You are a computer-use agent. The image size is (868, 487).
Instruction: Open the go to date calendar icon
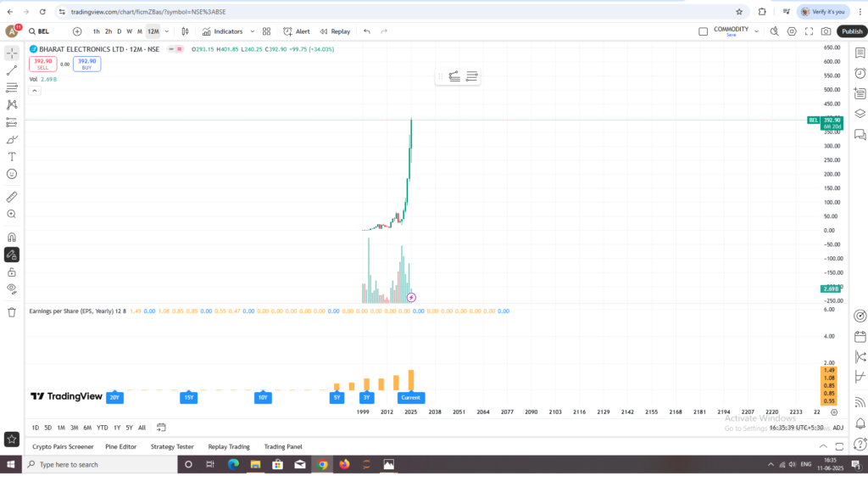pos(161,427)
